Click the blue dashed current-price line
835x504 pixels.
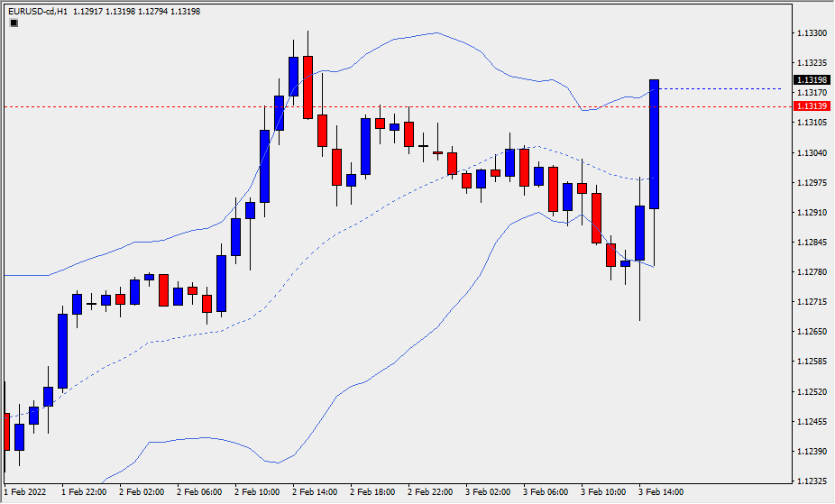pyautogui.click(x=721, y=88)
